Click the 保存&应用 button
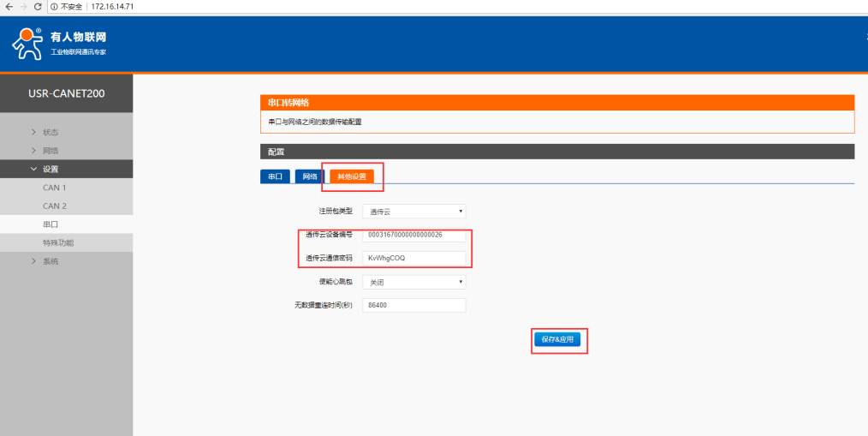 [558, 340]
